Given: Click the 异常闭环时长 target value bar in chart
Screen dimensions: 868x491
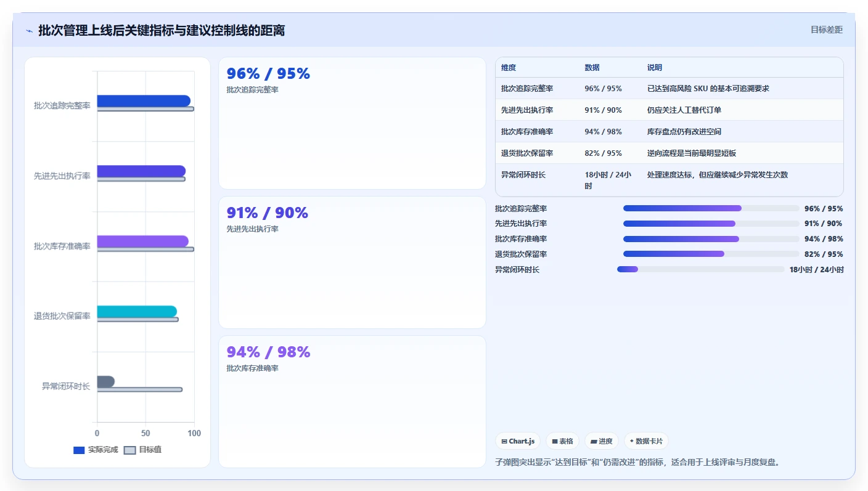Looking at the screenshot, I should (140, 389).
